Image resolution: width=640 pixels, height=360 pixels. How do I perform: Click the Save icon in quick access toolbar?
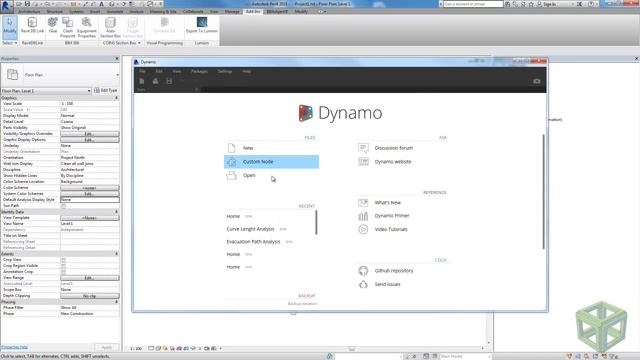click(27, 4)
